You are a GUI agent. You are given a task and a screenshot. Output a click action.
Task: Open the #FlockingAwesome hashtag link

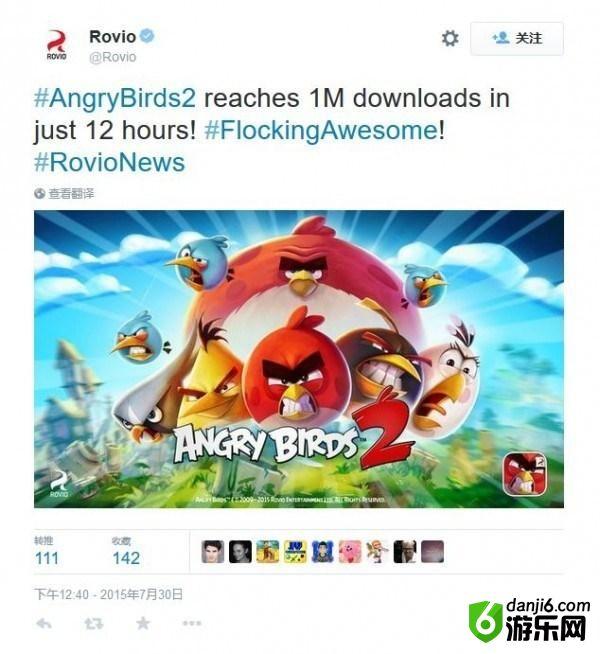321,130
